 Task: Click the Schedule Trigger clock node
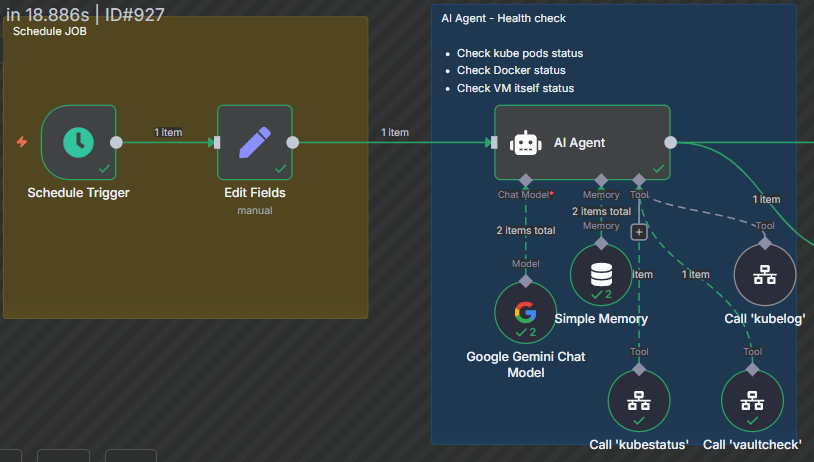click(78, 142)
